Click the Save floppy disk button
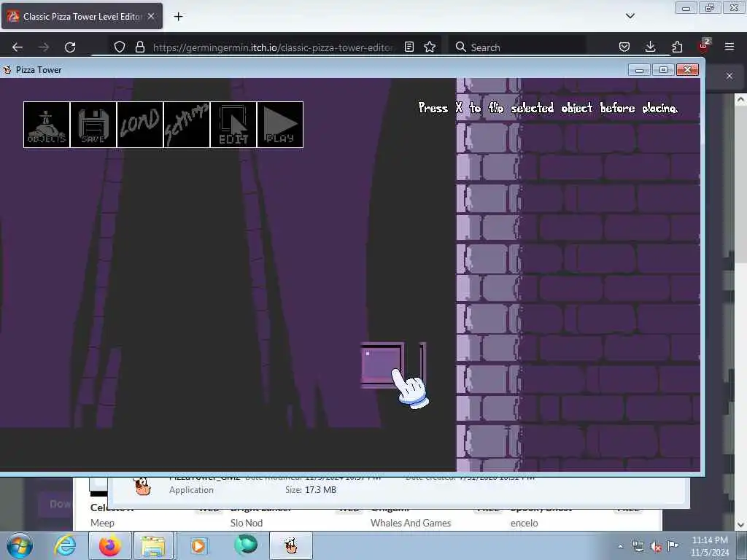Screen dimensions: 747x560 93,125
